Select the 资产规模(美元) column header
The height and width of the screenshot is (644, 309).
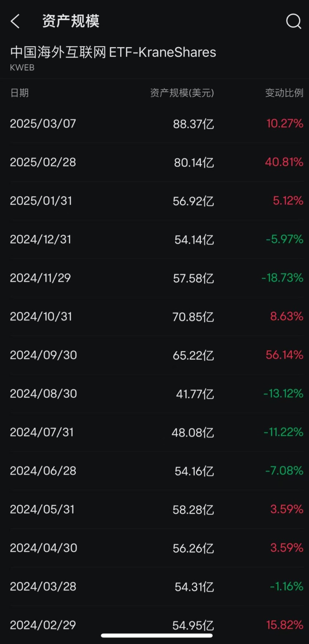pos(182,93)
